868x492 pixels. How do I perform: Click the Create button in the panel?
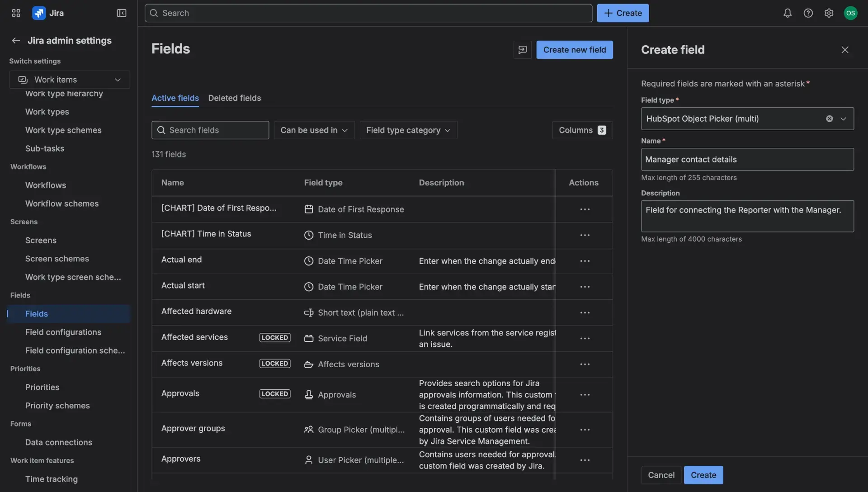point(703,475)
